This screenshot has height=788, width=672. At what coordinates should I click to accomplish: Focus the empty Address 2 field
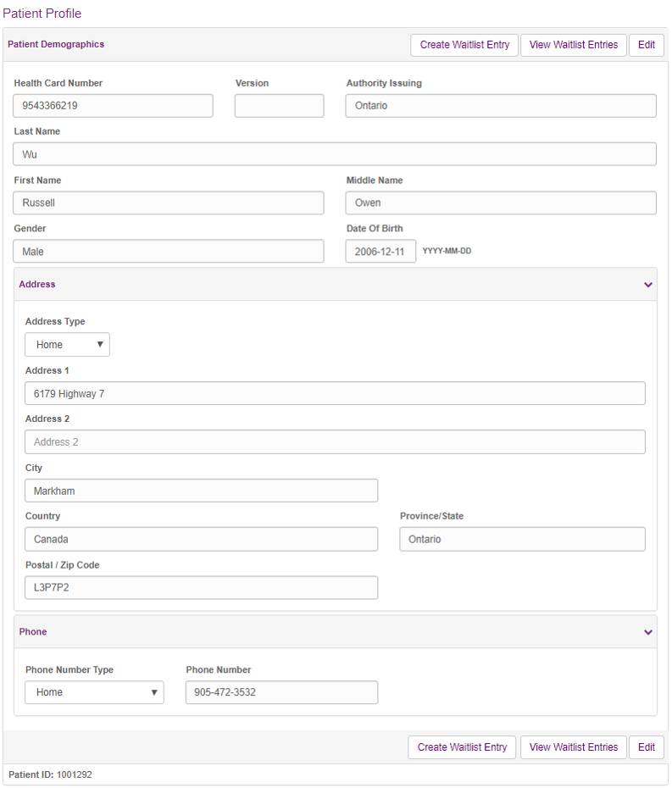coord(335,441)
